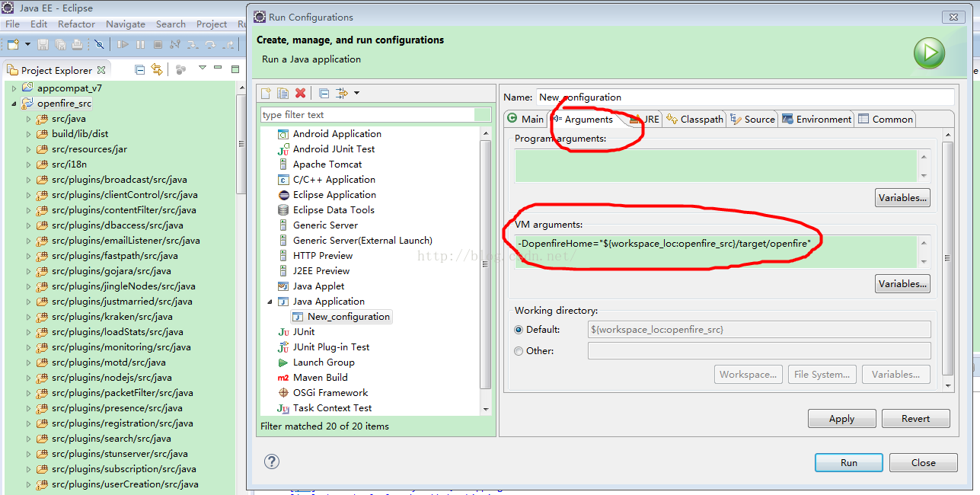Image resolution: width=980 pixels, height=495 pixels.
Task: Switch to the Arguments tab
Action: [x=583, y=119]
